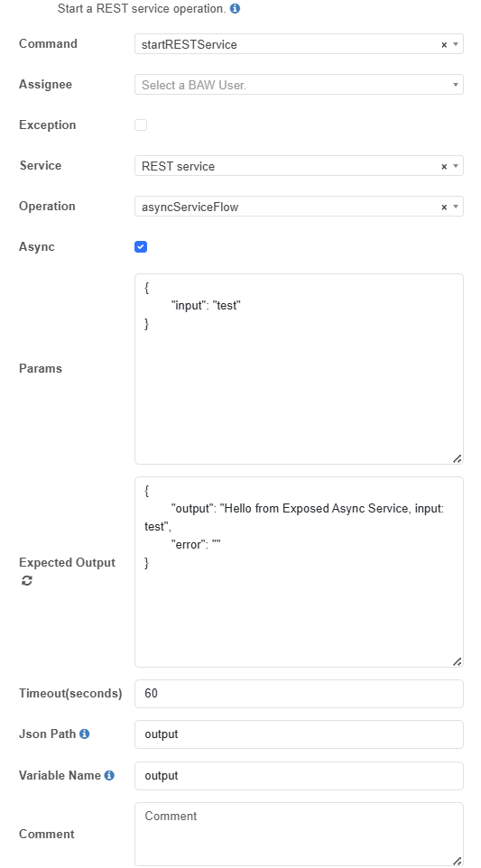Clear the asyncServiceFlow operation selection
Screen dimensions: 481x868
(444, 207)
